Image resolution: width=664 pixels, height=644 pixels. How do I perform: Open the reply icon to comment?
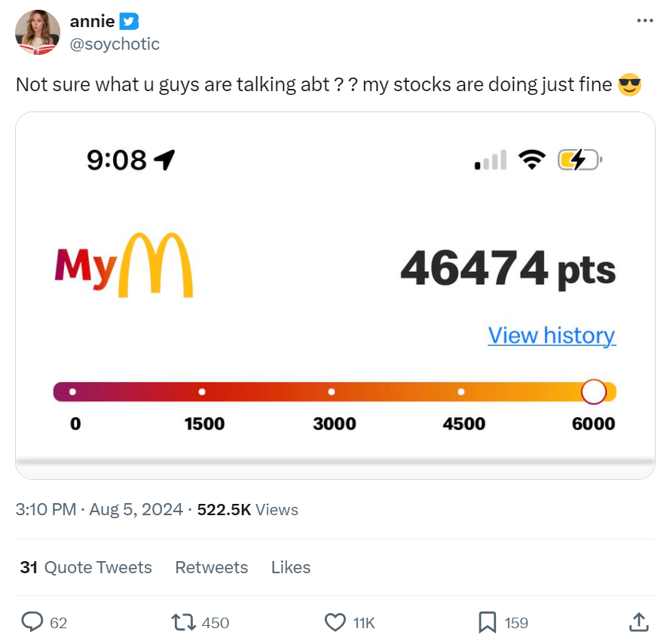pos(32,622)
